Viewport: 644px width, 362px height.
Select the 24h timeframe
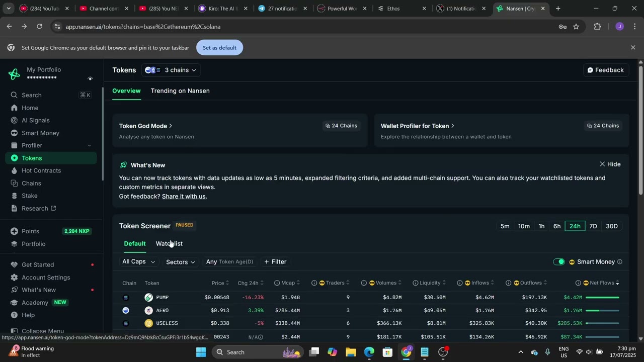(x=575, y=226)
